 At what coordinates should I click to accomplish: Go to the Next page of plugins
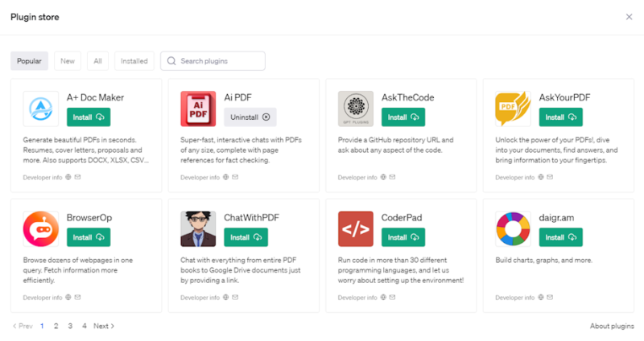[x=104, y=326]
